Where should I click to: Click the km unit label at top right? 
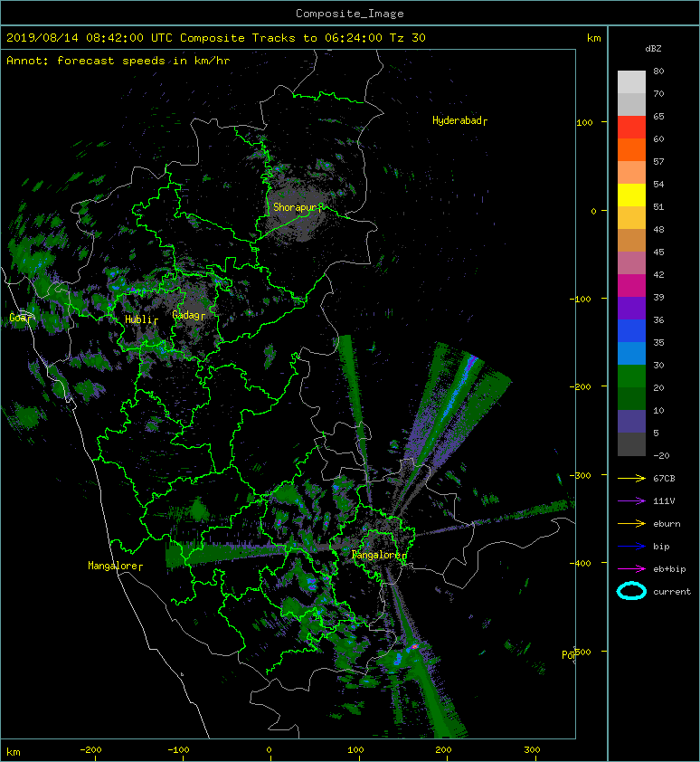[593, 38]
